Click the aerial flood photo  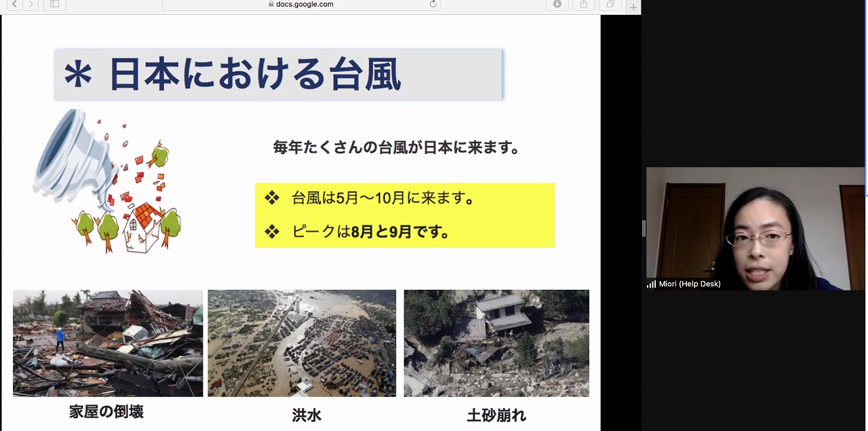tap(302, 343)
